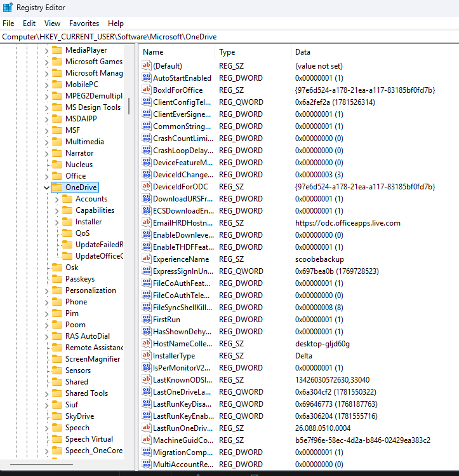Select the UpdateOfficeC subkey
The image size is (459, 476).
click(99, 256)
